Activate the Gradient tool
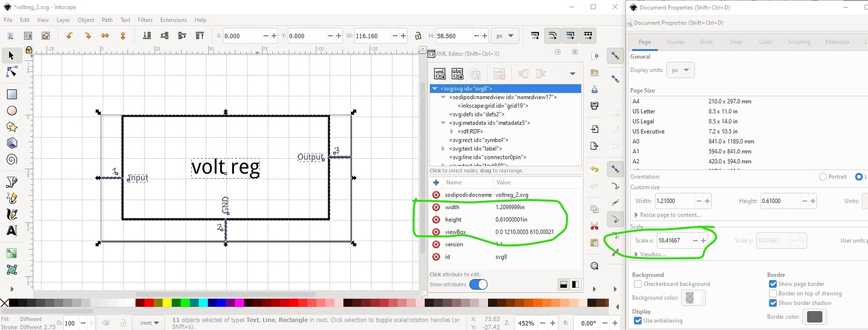The width and height of the screenshot is (868, 330). click(11, 254)
